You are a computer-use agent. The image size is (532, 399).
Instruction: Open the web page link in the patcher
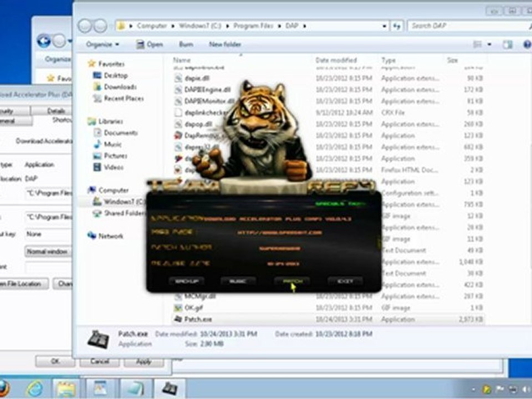pos(279,233)
